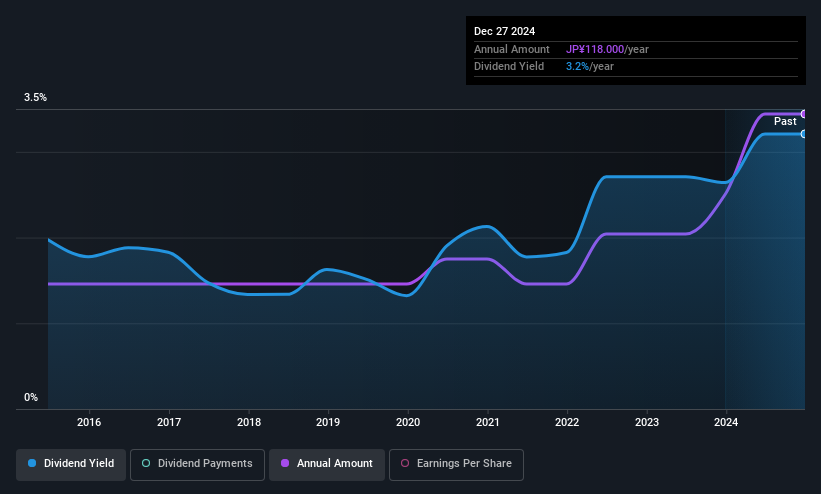Show the Earnings Per Share series

pos(456,464)
